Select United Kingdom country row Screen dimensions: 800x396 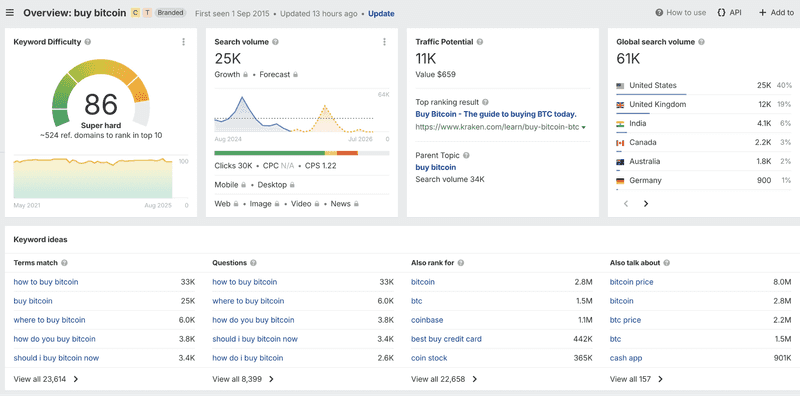click(704, 105)
